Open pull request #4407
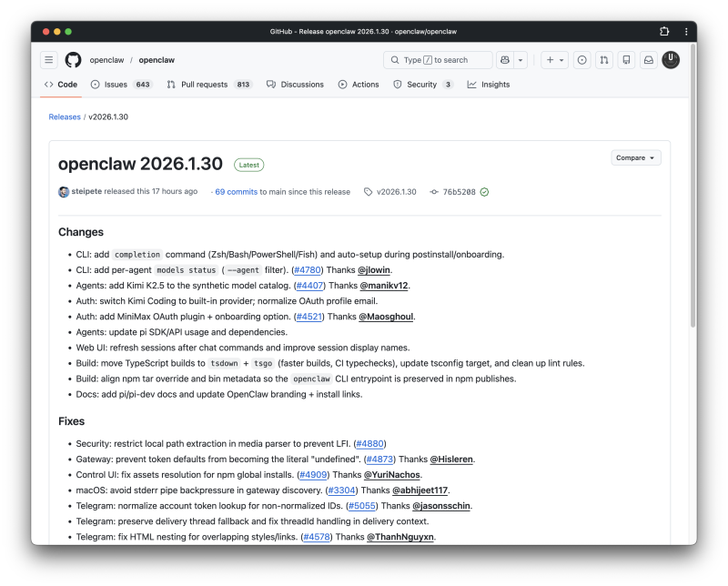Viewport: 728px width, 586px height. (x=309, y=286)
